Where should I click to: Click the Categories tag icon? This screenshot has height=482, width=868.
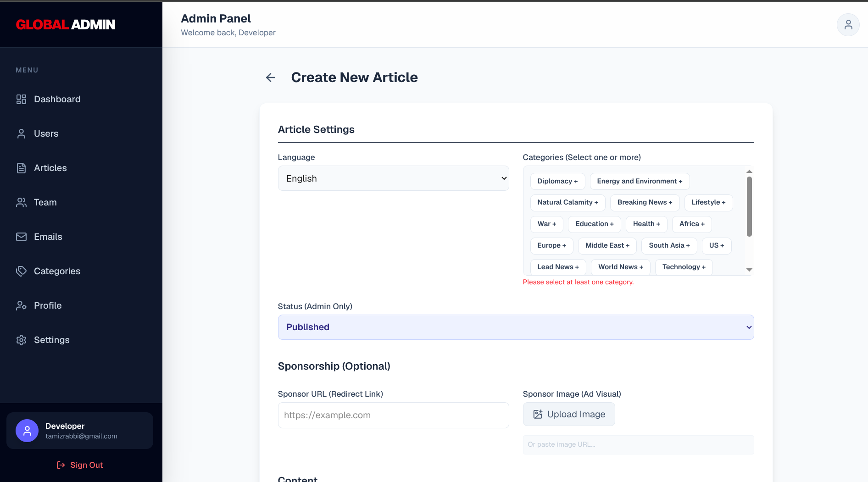[21, 271]
